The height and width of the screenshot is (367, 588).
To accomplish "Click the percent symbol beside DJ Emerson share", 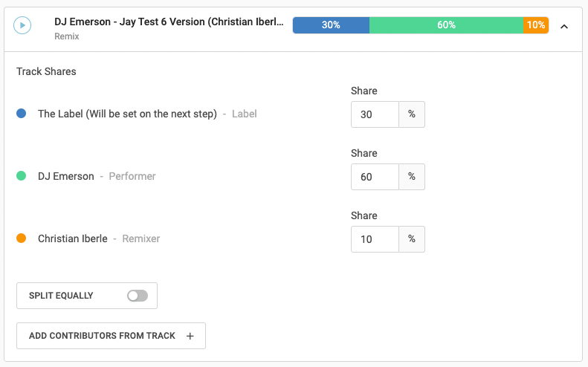I will click(x=412, y=177).
